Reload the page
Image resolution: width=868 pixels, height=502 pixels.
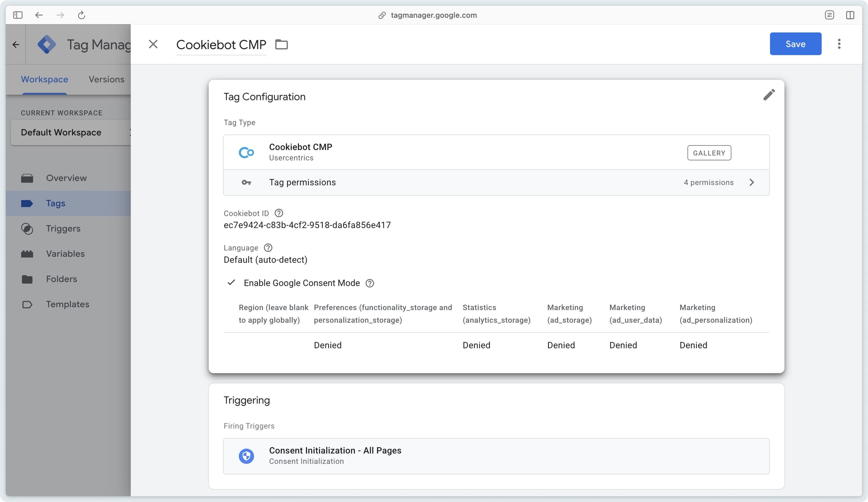coord(81,15)
